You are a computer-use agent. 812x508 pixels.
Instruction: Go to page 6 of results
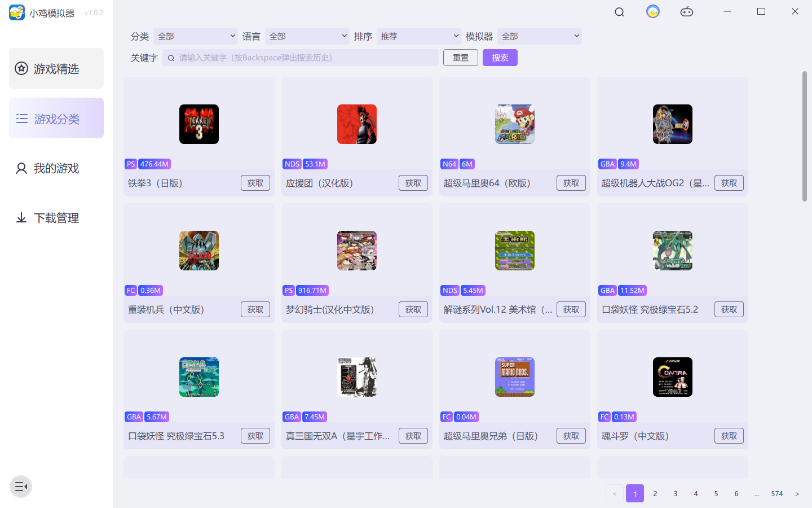coord(736,493)
